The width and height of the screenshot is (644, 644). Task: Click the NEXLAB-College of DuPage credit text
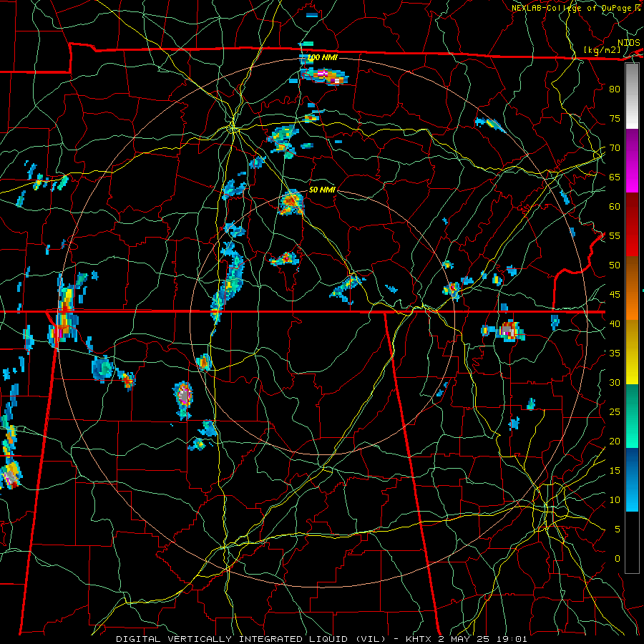pos(572,8)
